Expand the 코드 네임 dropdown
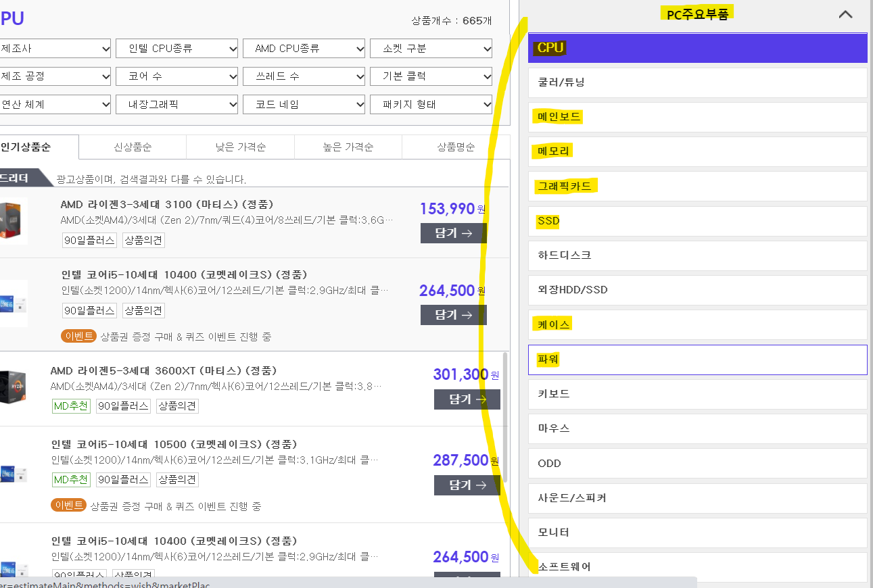Image resolution: width=873 pixels, height=588 pixels. pyautogui.click(x=304, y=104)
